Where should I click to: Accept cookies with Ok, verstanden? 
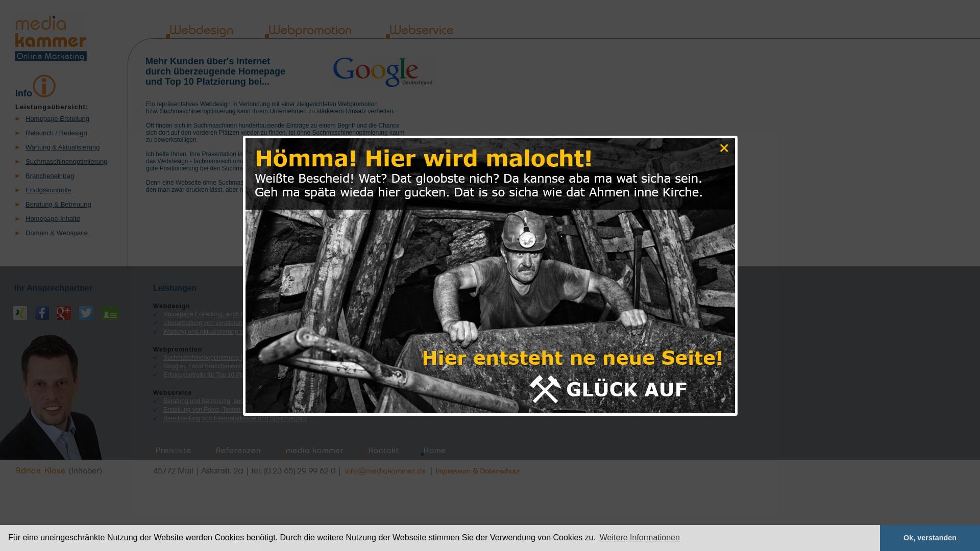coord(930,538)
